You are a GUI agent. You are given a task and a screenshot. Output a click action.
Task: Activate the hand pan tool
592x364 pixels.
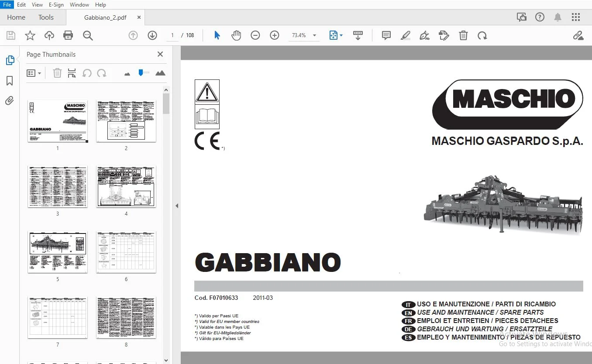[x=236, y=35]
